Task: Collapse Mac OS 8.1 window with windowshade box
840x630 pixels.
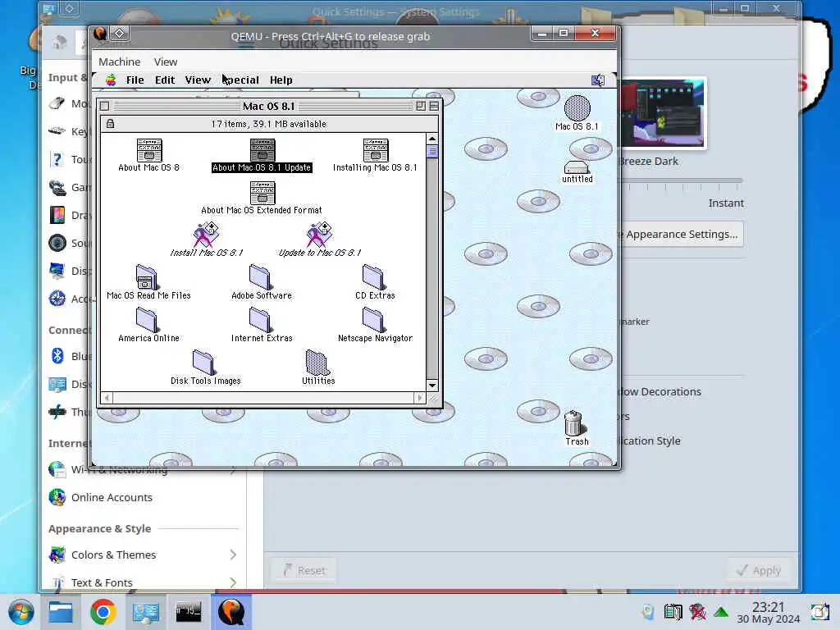Action: click(x=434, y=106)
